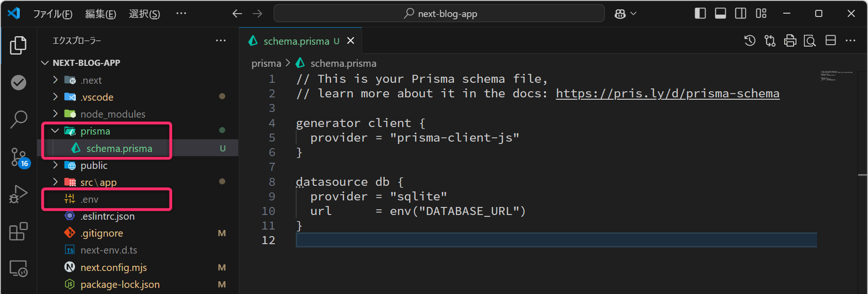Click the minimap code overview

point(836,76)
